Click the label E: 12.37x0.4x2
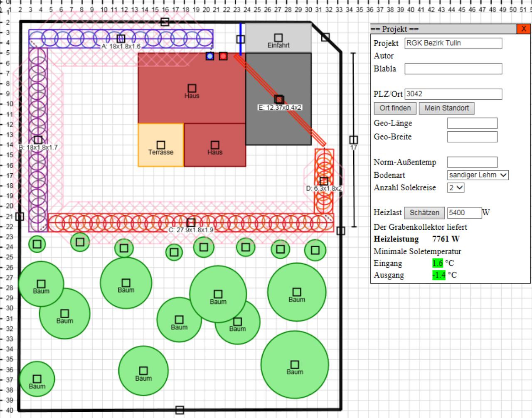532x418 pixels. 280,108
